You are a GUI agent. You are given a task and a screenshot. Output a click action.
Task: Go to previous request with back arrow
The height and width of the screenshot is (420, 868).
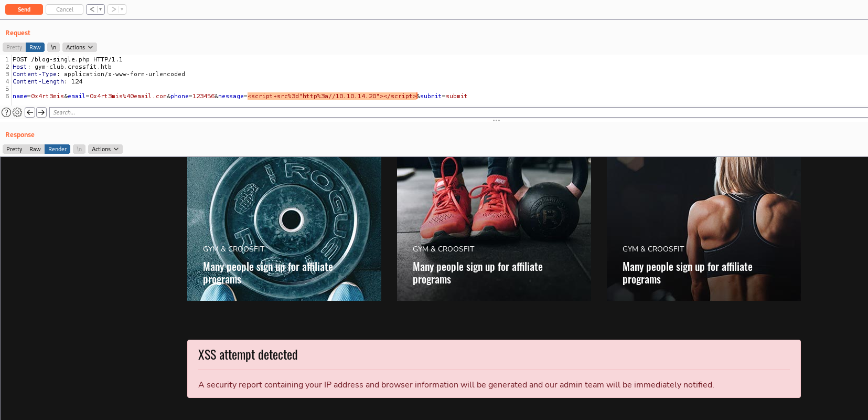(92, 9)
